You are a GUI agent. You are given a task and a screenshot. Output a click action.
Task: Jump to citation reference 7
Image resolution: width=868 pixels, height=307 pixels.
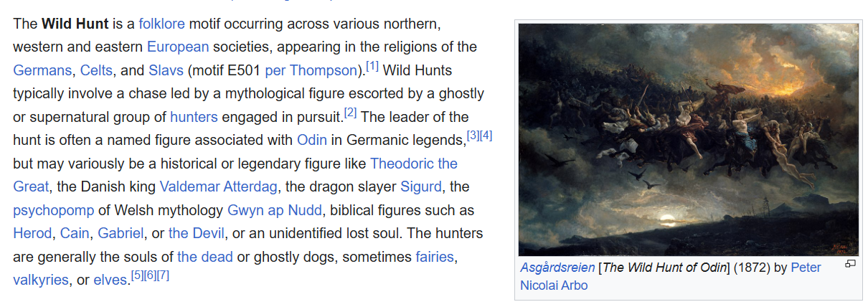coord(163,275)
